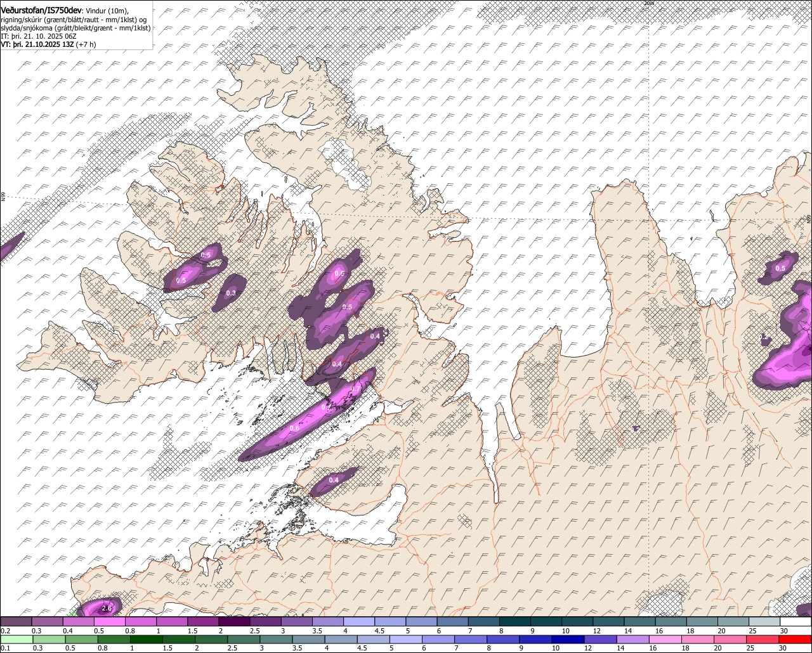The width and height of the screenshot is (812, 653).
Task: Click the purple-row swatch between 0.8 and 1
Action: point(141,622)
